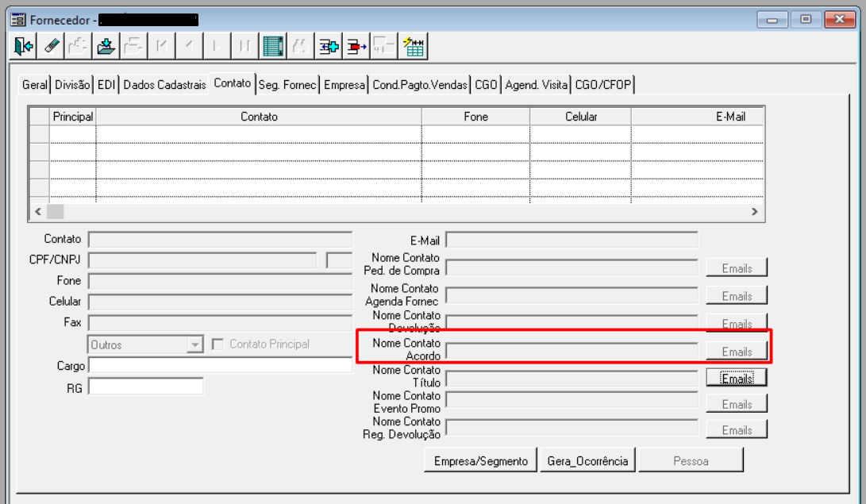866x504 pixels.
Task: Select the first grid row header
Action: 39,134
